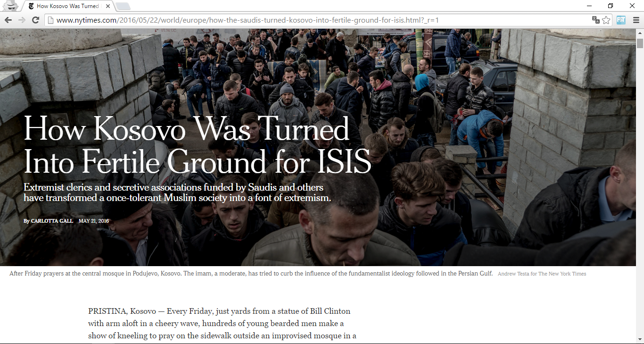The width and height of the screenshot is (644, 344).
Task: Bookmark this page with the star icon
Action: point(606,20)
